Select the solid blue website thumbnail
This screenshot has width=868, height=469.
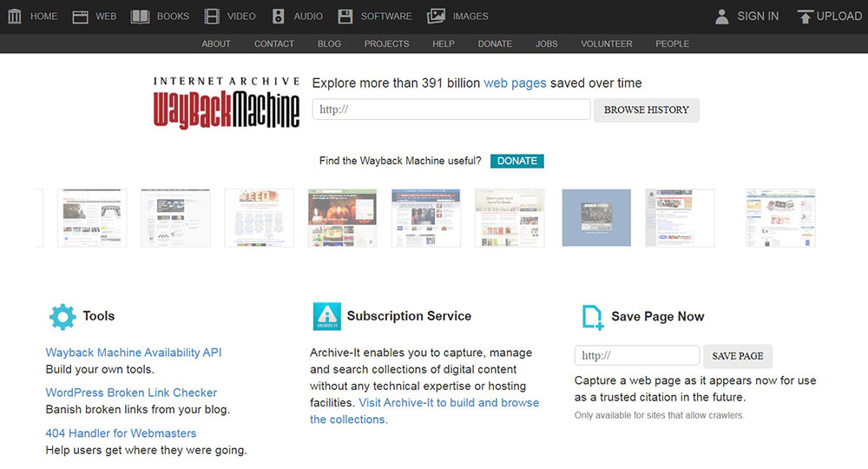pyautogui.click(x=595, y=218)
